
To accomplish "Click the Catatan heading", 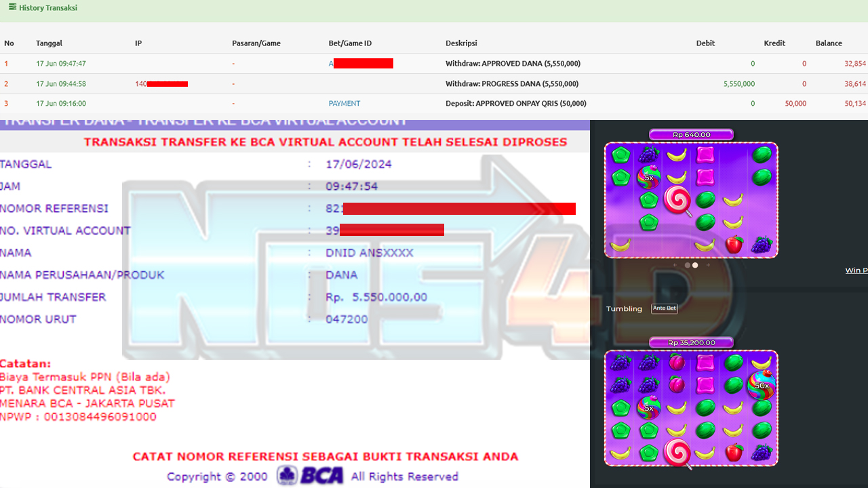I will [26, 364].
